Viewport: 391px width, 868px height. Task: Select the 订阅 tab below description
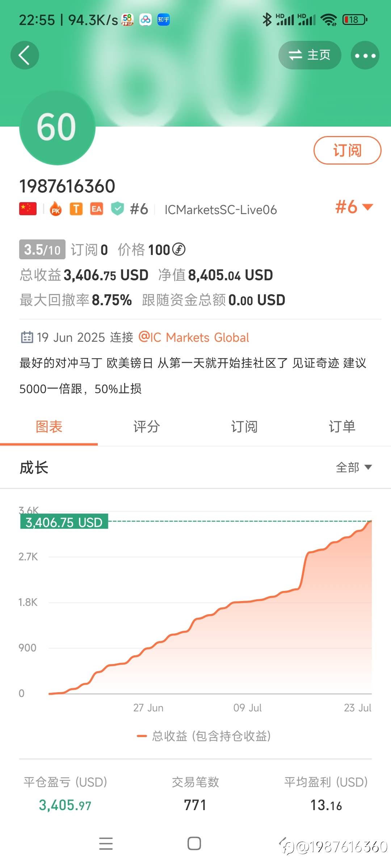pos(244,427)
